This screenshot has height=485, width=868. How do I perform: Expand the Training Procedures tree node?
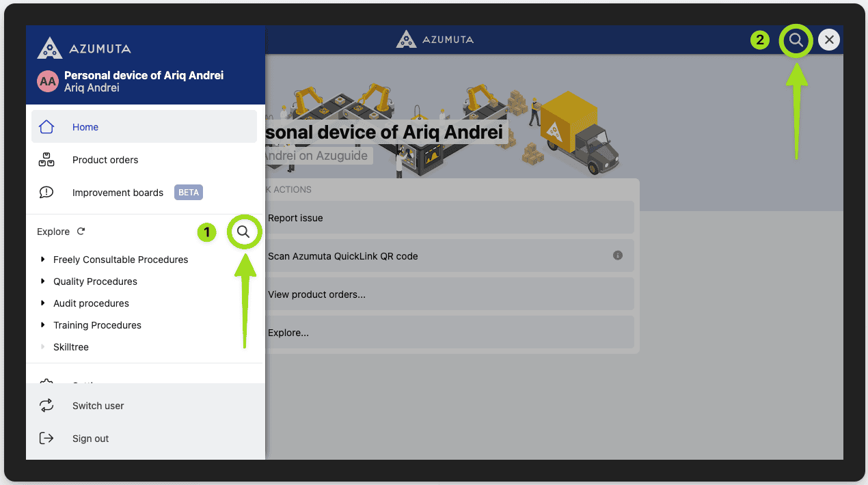click(43, 325)
